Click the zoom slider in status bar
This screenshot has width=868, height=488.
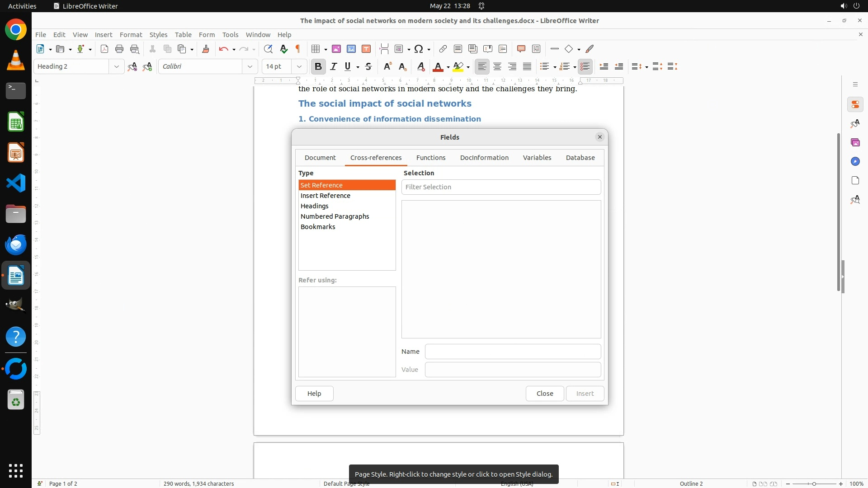pyautogui.click(x=814, y=484)
